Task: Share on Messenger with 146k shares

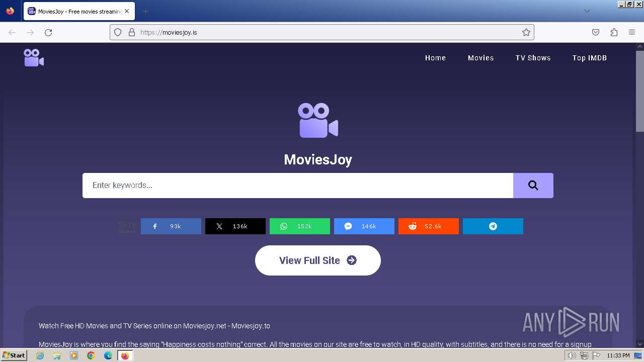Action: click(x=364, y=226)
